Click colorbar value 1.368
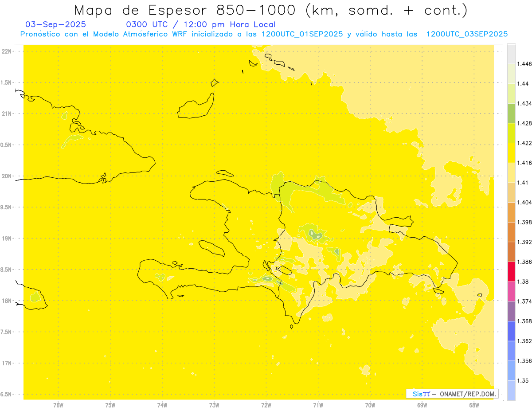This screenshot has height=411, width=532. pyautogui.click(x=524, y=321)
